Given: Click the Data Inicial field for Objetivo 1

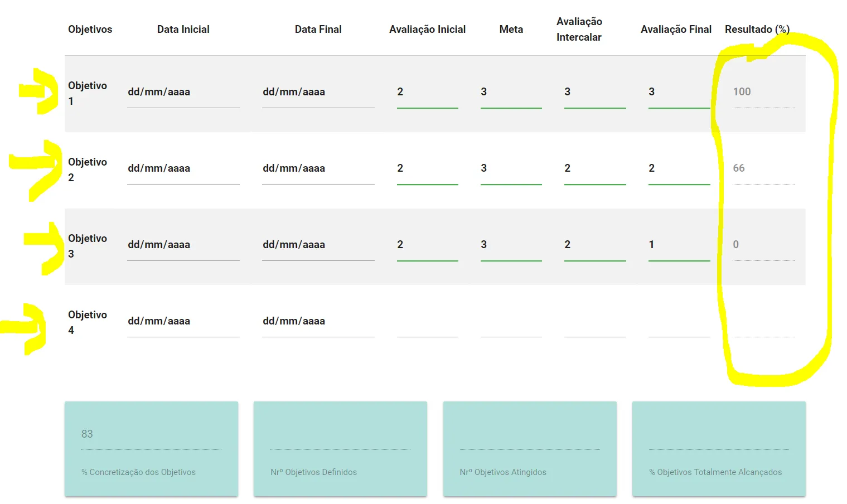Looking at the screenshot, I should [x=183, y=92].
